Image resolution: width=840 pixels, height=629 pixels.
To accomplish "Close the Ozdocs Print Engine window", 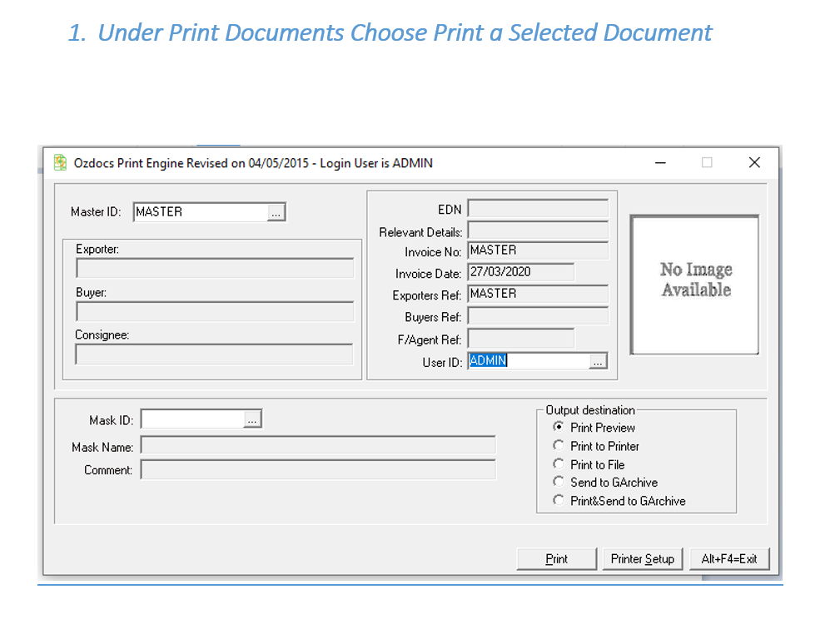I will [754, 163].
